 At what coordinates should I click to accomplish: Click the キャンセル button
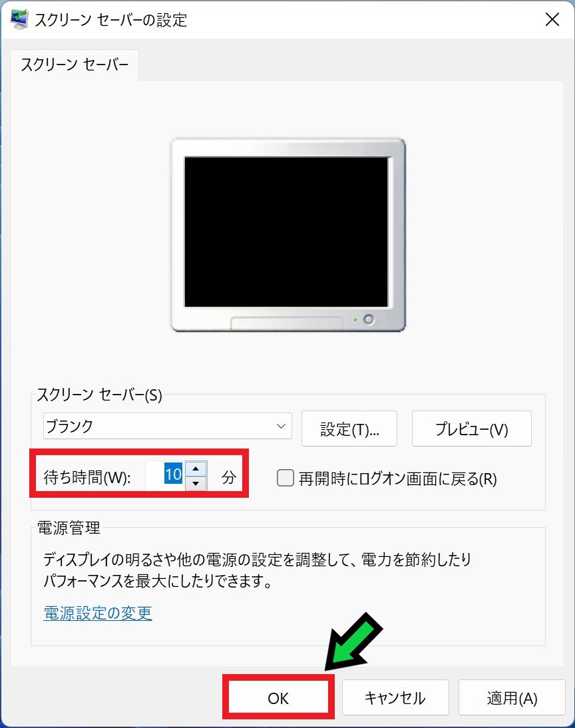[x=395, y=698]
